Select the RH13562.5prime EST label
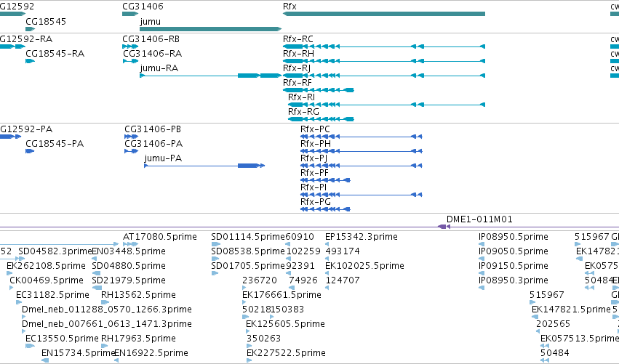Viewport: 619px width, 364px height. tap(138, 296)
